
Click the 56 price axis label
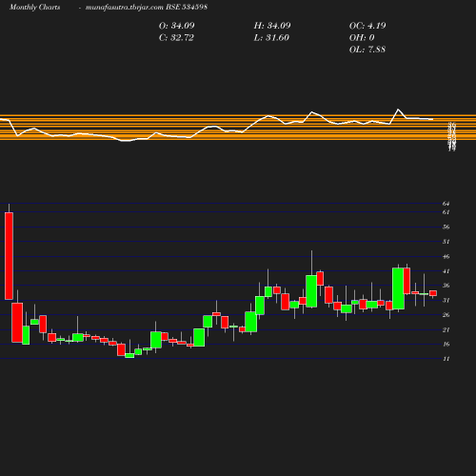pos(446,227)
